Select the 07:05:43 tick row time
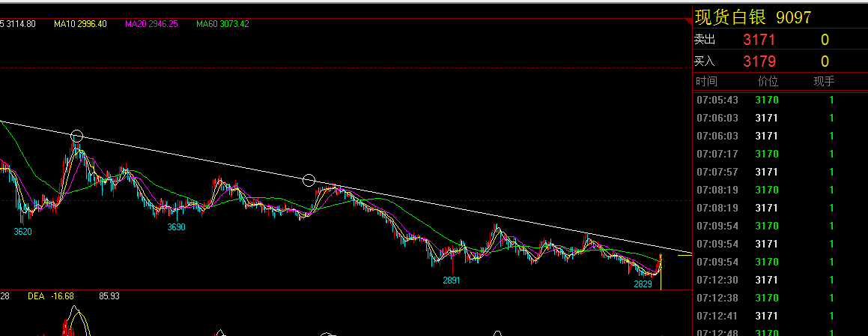The width and height of the screenshot is (868, 336). coord(717,100)
